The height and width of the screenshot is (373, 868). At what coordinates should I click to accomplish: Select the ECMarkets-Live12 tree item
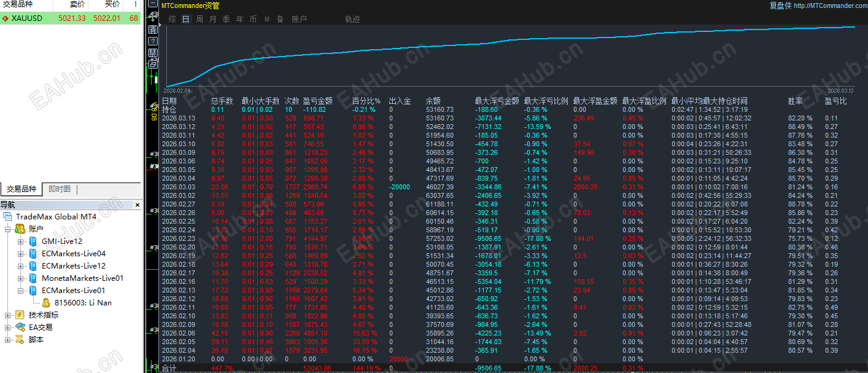(x=74, y=266)
